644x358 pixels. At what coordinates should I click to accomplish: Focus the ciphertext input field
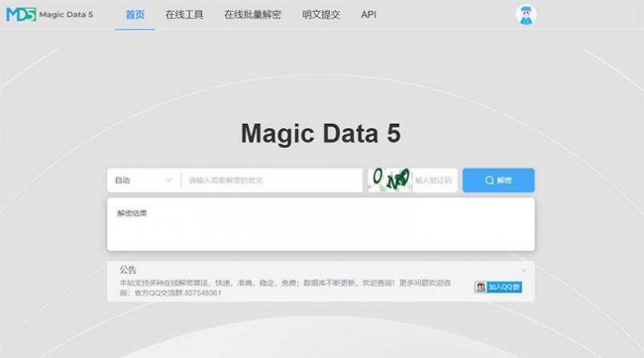pyautogui.click(x=271, y=180)
